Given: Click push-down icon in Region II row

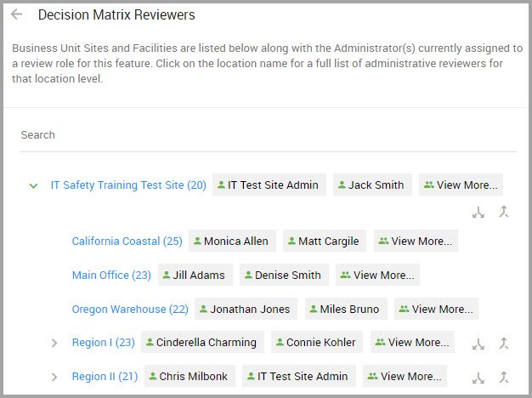Looking at the screenshot, I should tap(478, 378).
